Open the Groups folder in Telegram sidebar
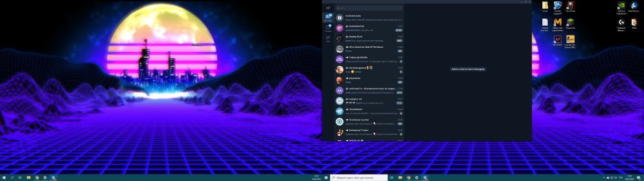 tap(328, 28)
